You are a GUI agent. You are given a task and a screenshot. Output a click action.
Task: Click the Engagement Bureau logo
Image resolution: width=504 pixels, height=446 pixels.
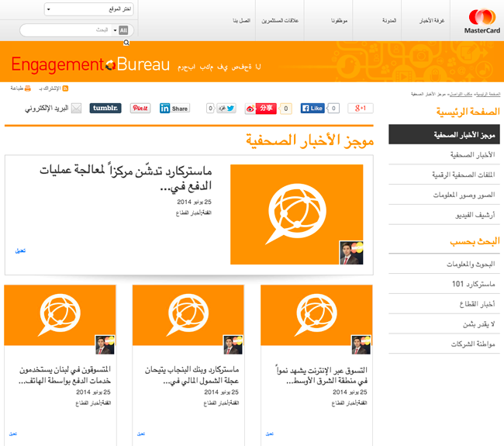(90, 64)
